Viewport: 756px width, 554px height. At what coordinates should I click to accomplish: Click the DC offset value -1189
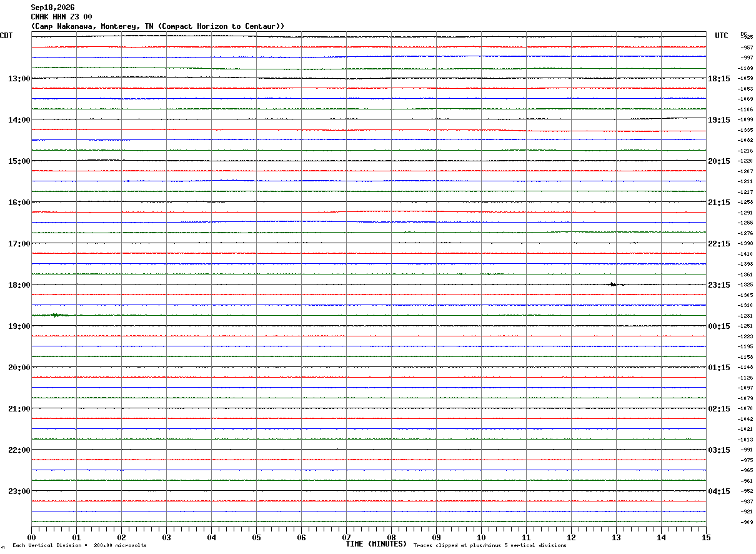click(746, 68)
